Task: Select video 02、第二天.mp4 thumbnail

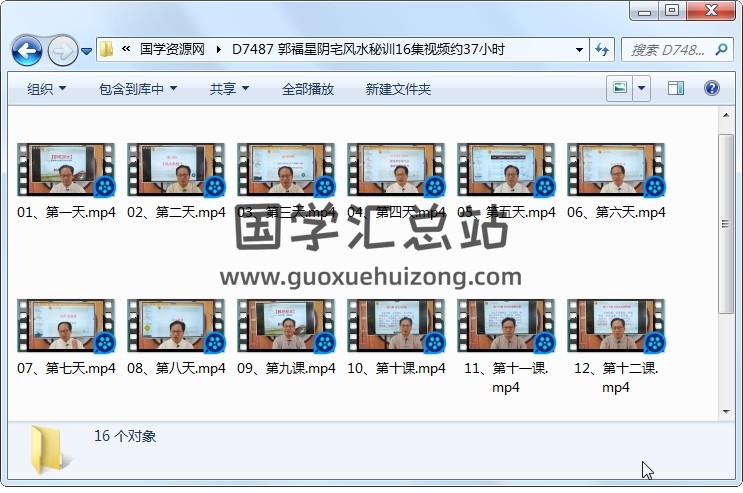Action: pos(176,170)
